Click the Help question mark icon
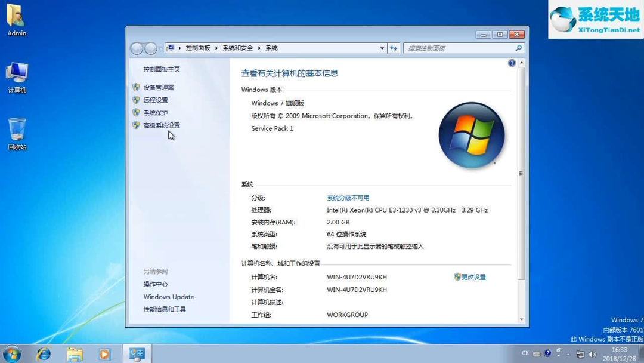Viewport: 644px width, 363px height. 511,63
